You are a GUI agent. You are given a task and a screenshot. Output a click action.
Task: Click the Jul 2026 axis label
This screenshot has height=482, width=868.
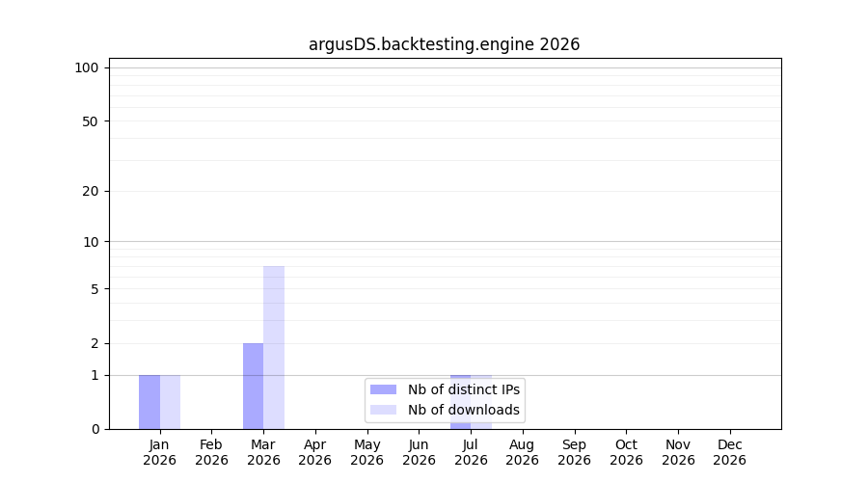(471, 452)
